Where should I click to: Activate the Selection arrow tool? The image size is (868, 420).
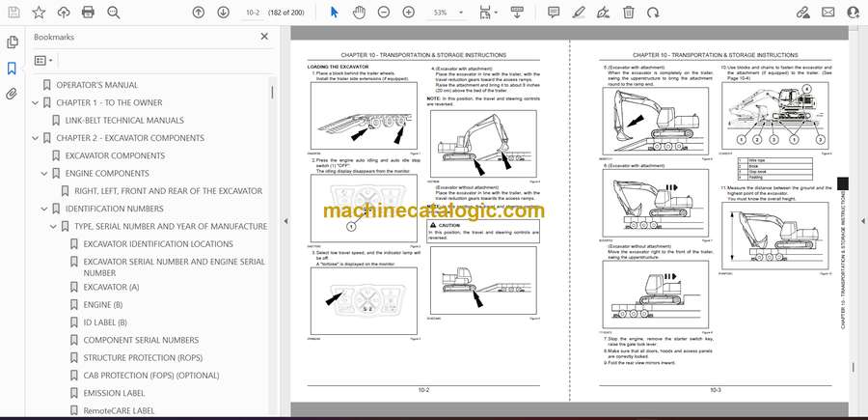click(x=335, y=13)
